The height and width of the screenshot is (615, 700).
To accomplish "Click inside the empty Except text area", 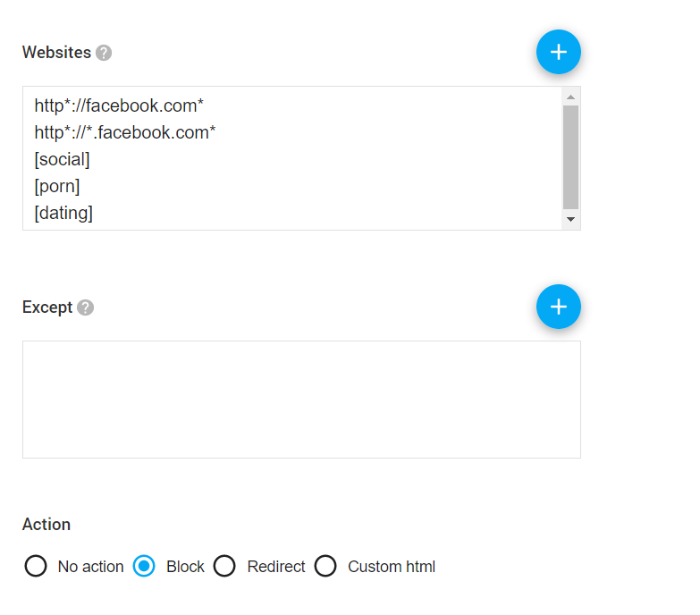I will [x=301, y=399].
